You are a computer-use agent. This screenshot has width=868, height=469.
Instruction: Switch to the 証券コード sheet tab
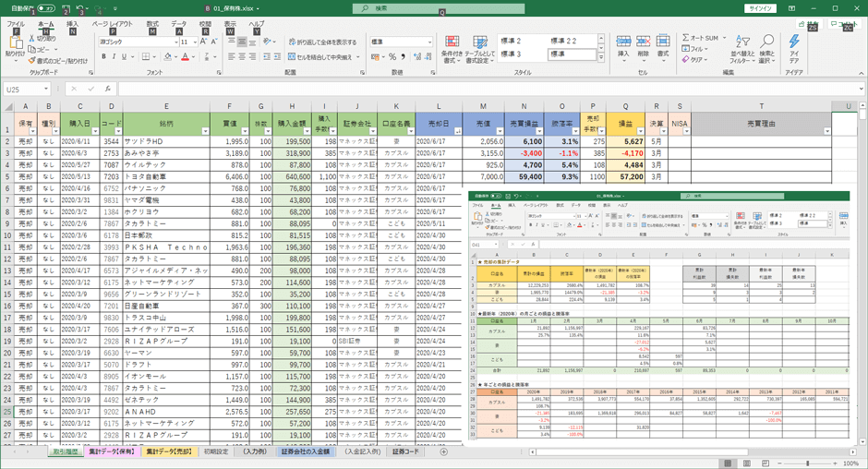405,452
